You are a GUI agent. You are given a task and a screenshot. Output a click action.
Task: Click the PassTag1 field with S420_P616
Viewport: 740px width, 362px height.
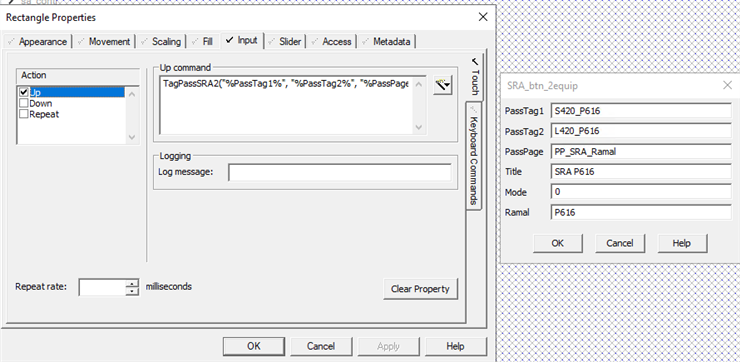[x=641, y=111]
